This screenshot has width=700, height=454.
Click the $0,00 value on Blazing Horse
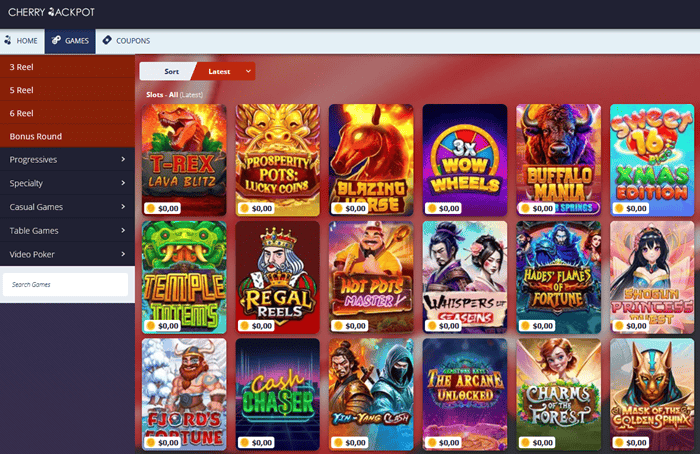[355, 208]
